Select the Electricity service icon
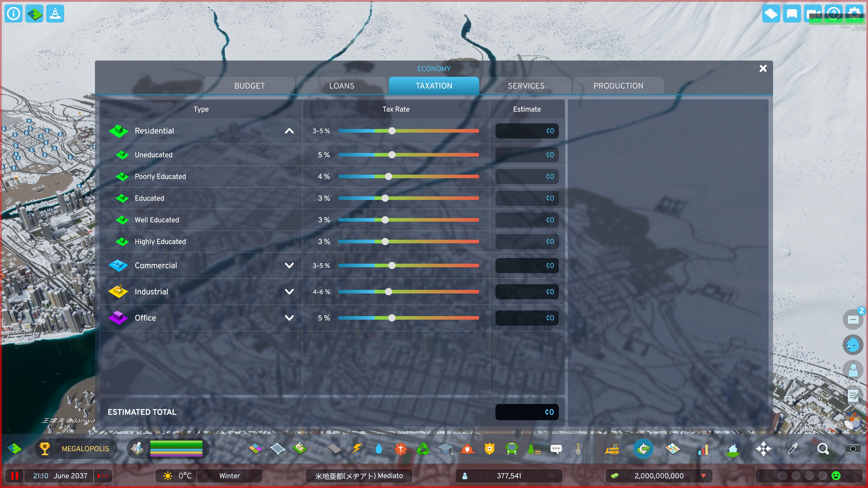 [x=356, y=449]
